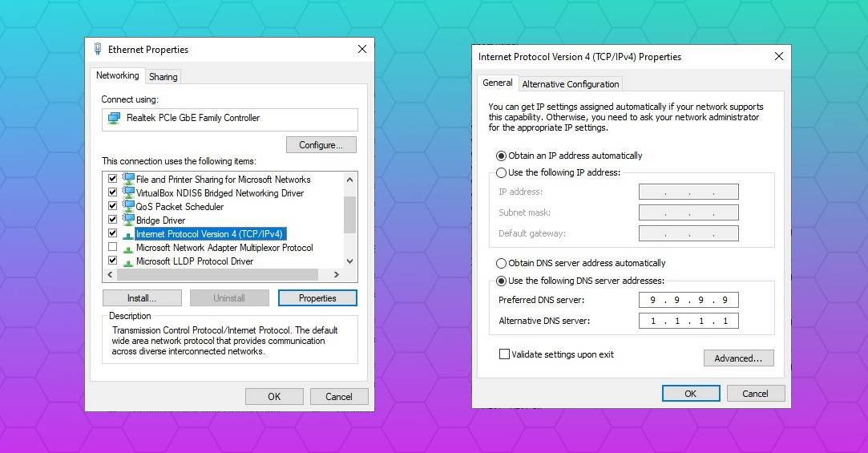Select Obtain DNS server address automatically

(x=501, y=263)
